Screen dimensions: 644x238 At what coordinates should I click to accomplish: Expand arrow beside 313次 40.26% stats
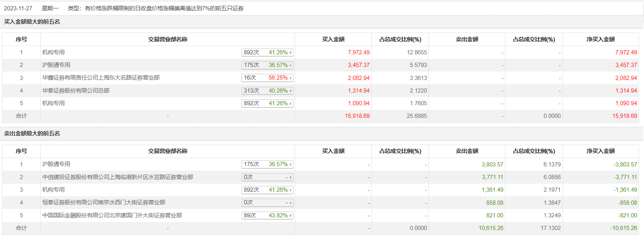291,91
